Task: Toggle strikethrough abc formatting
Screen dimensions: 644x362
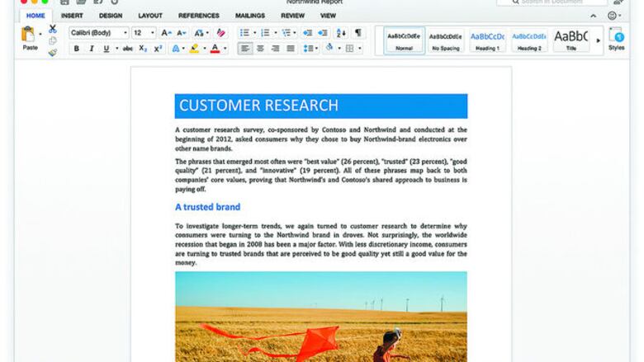Action: [x=128, y=49]
